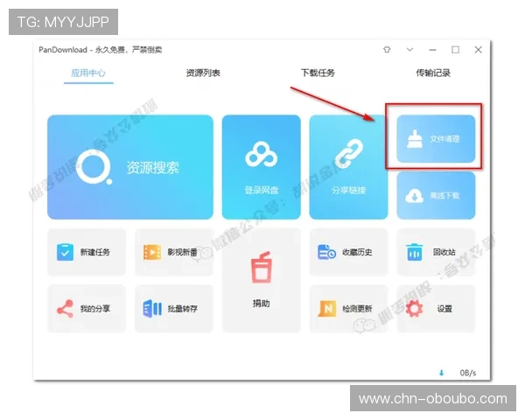Click the cloud download icon for 离线下载
Viewport: 525px width, 420px height.
[x=415, y=196]
